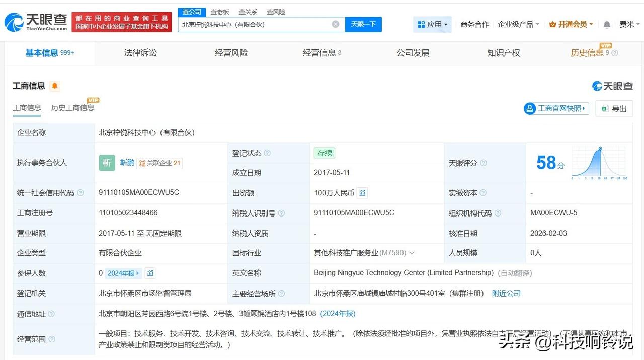Click the bell icon next to 工商信息 heading
Image resolution: width=644 pixels, height=360 pixels.
tap(54, 86)
